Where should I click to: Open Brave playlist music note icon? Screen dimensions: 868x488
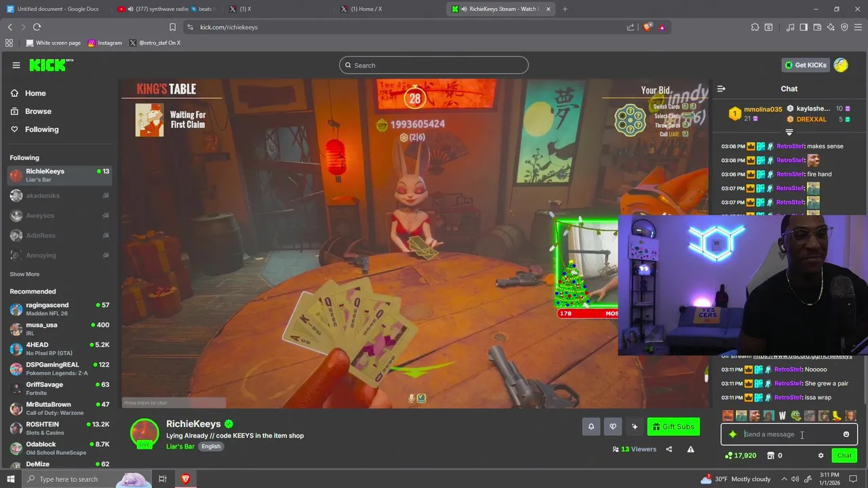(790, 27)
